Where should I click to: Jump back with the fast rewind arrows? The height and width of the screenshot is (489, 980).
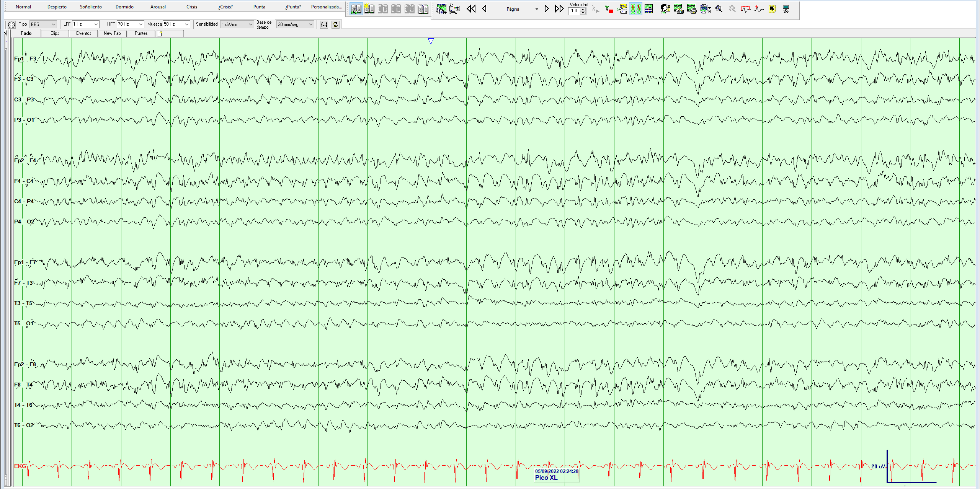tap(471, 9)
